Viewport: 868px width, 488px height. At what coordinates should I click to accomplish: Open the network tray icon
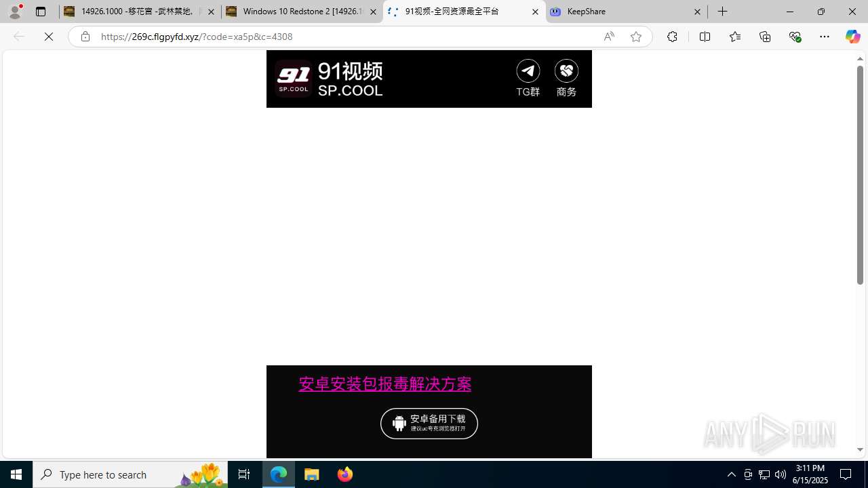pos(764,474)
